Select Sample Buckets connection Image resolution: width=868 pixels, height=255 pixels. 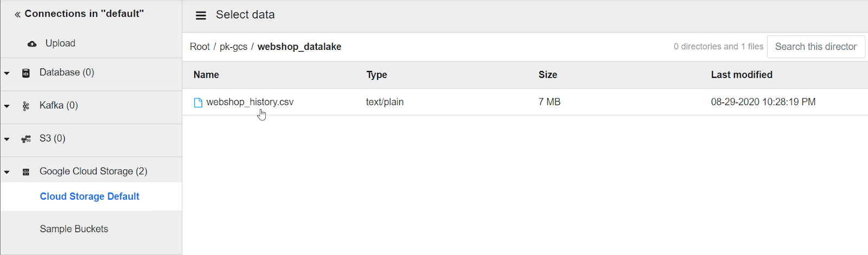(x=74, y=229)
